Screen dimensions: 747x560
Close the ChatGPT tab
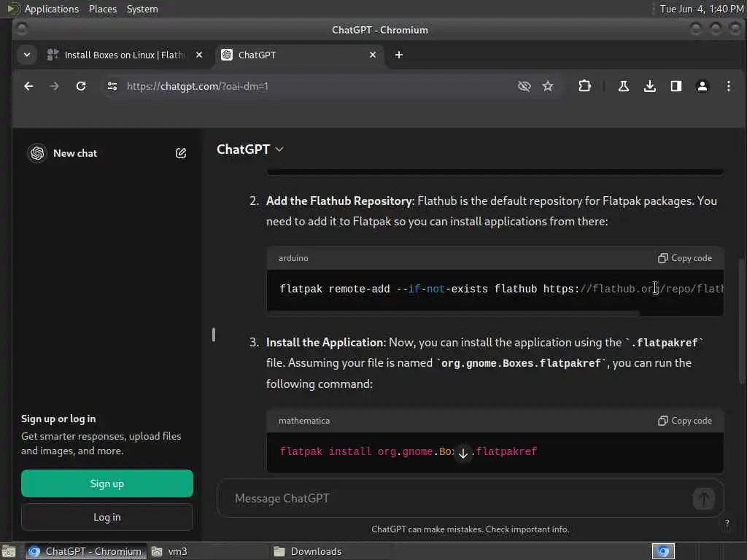coord(373,55)
